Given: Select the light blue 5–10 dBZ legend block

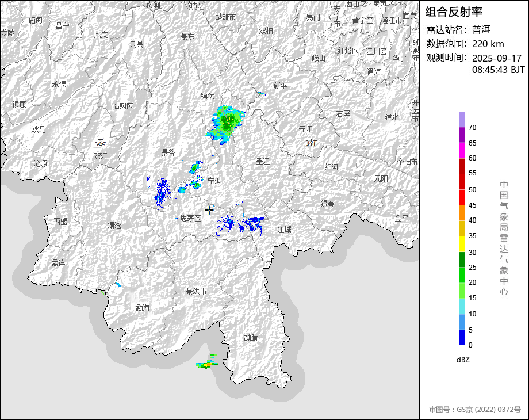Looking at the screenshot, I should 462,322.
